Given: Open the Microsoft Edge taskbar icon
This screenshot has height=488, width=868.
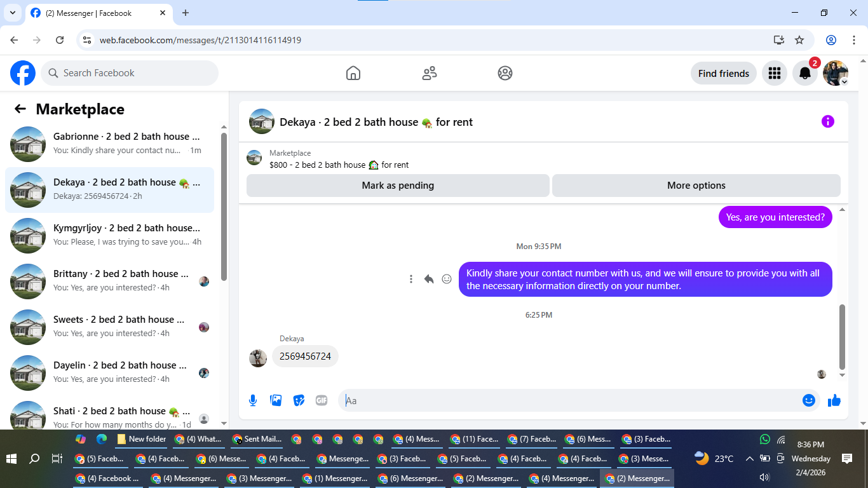Looking at the screenshot, I should pos(101,439).
